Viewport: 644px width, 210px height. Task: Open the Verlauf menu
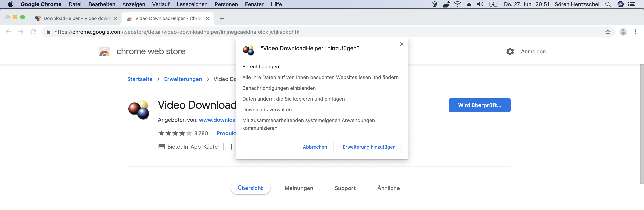pyautogui.click(x=161, y=4)
